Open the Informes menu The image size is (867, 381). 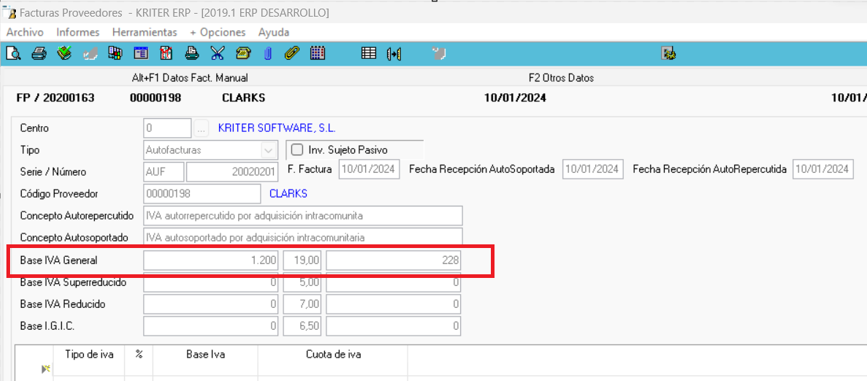click(x=78, y=32)
